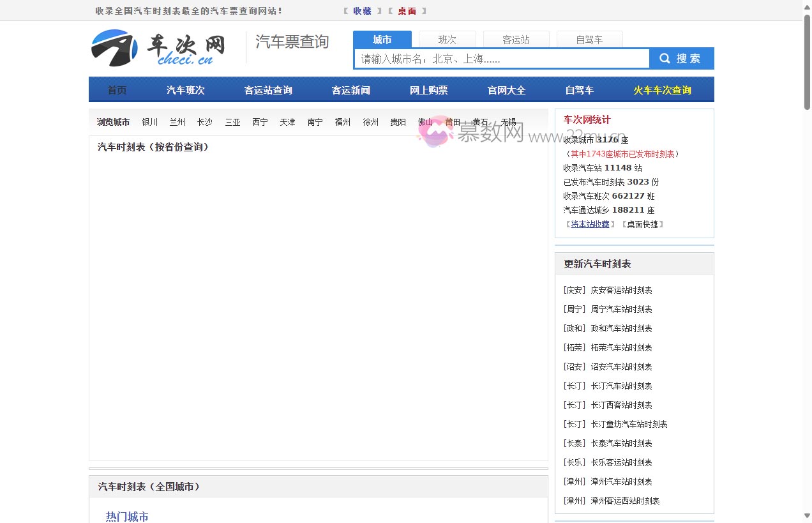The width and height of the screenshot is (812, 523).
Task: Switch to the 客运站 search tab
Action: pyautogui.click(x=516, y=39)
